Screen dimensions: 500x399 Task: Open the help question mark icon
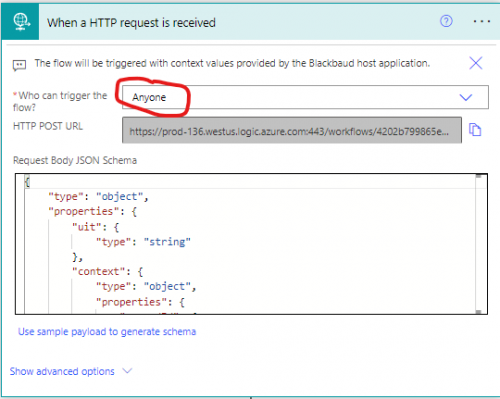point(446,21)
